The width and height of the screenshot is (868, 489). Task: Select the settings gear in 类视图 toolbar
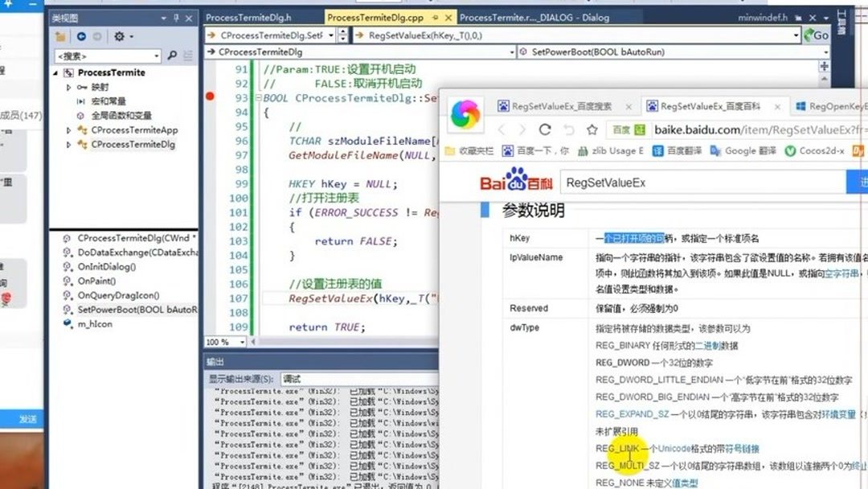[118, 35]
